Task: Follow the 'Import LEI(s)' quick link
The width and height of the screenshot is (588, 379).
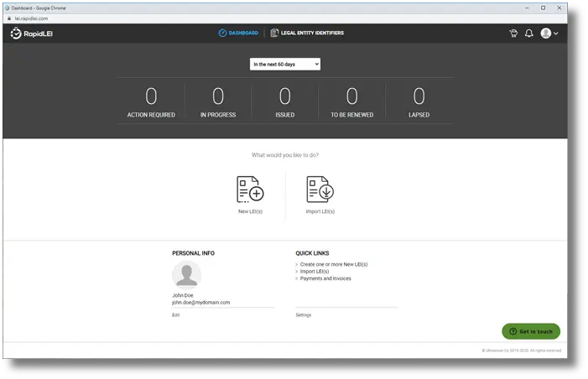Action: pyautogui.click(x=315, y=272)
